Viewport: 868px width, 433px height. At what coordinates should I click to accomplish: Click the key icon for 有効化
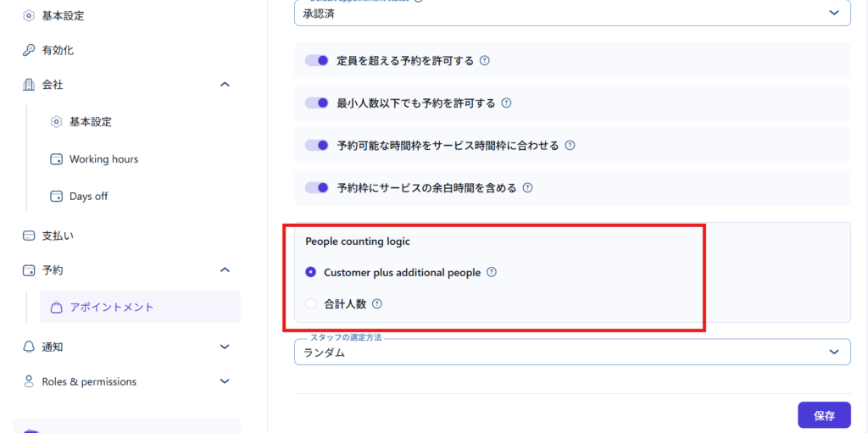pyautogui.click(x=29, y=50)
